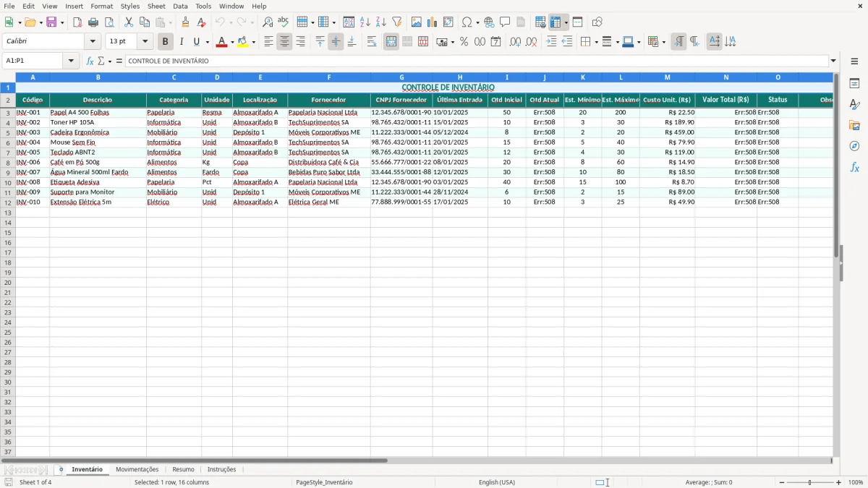Adjust the zoom slider in status bar
The height and width of the screenshot is (488, 868).
click(x=810, y=482)
